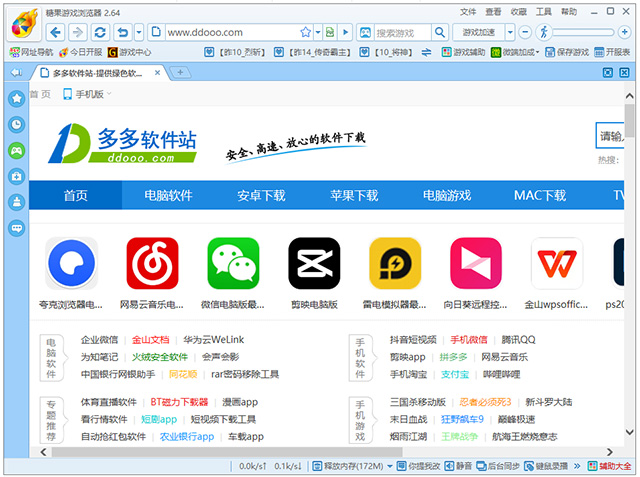
Task: Open the green gamepad sidebar icon
Action: [17, 151]
